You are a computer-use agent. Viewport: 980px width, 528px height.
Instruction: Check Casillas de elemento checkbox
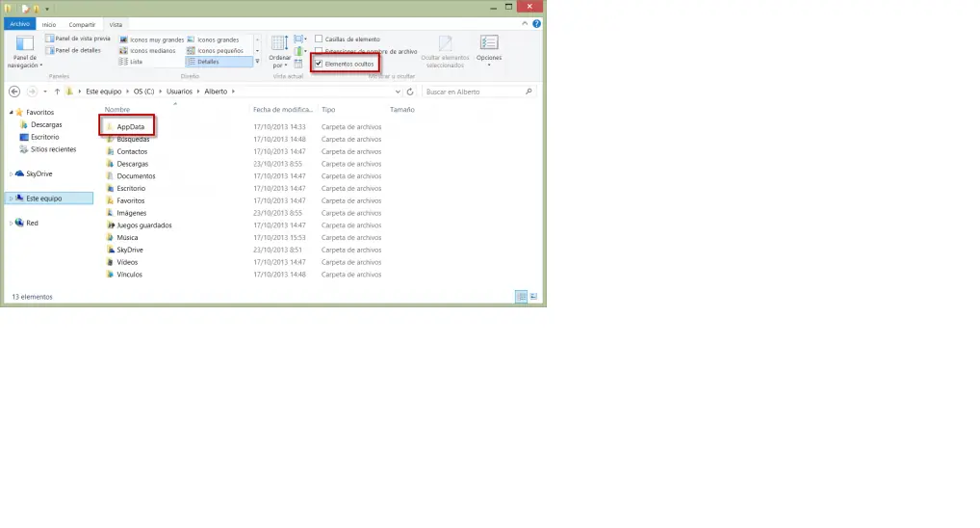[319, 39]
